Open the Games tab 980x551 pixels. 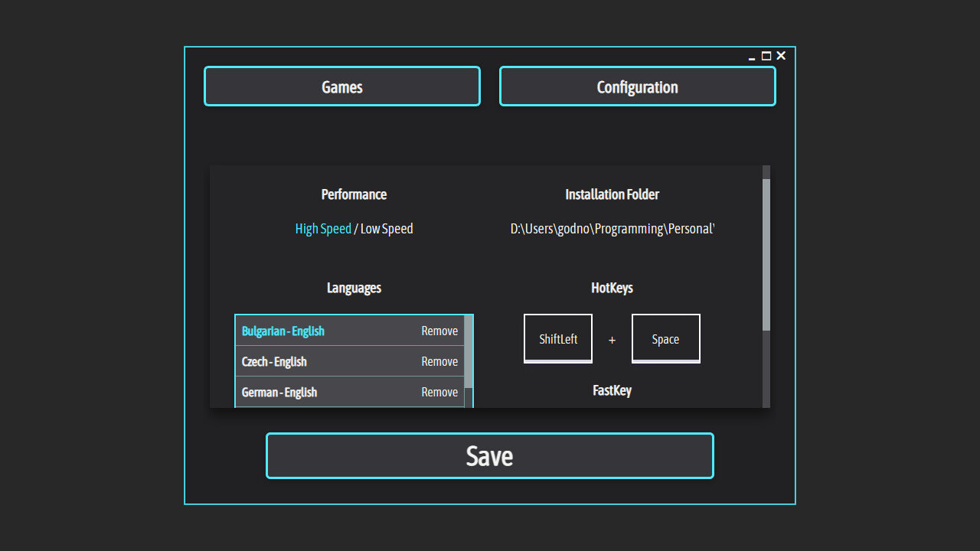pos(341,86)
